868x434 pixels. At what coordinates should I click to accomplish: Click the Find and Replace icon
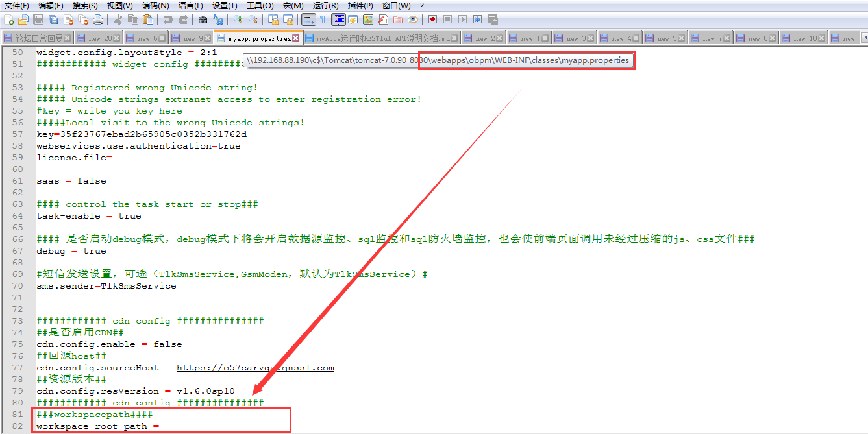[x=218, y=19]
